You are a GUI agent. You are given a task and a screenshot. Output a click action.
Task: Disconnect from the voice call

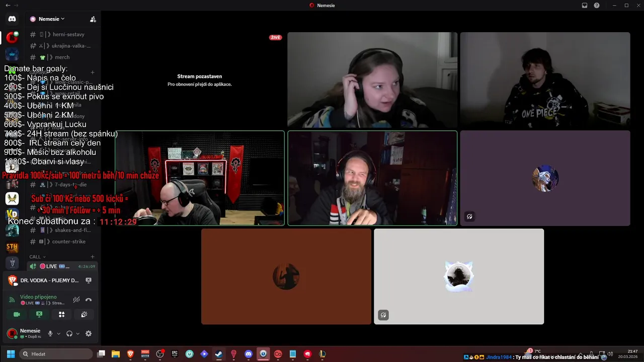point(89,300)
